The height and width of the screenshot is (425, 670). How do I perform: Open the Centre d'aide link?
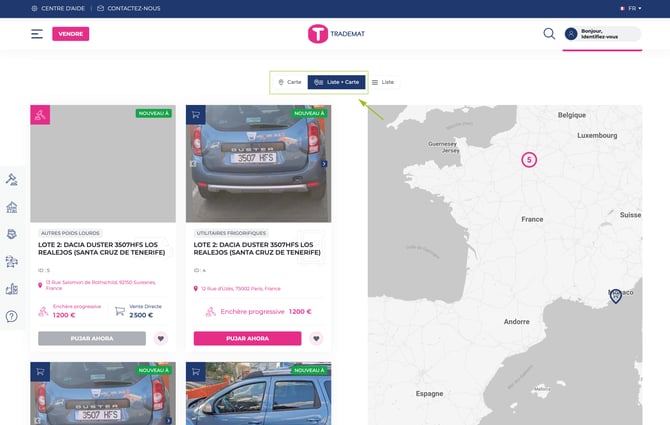tap(58, 8)
